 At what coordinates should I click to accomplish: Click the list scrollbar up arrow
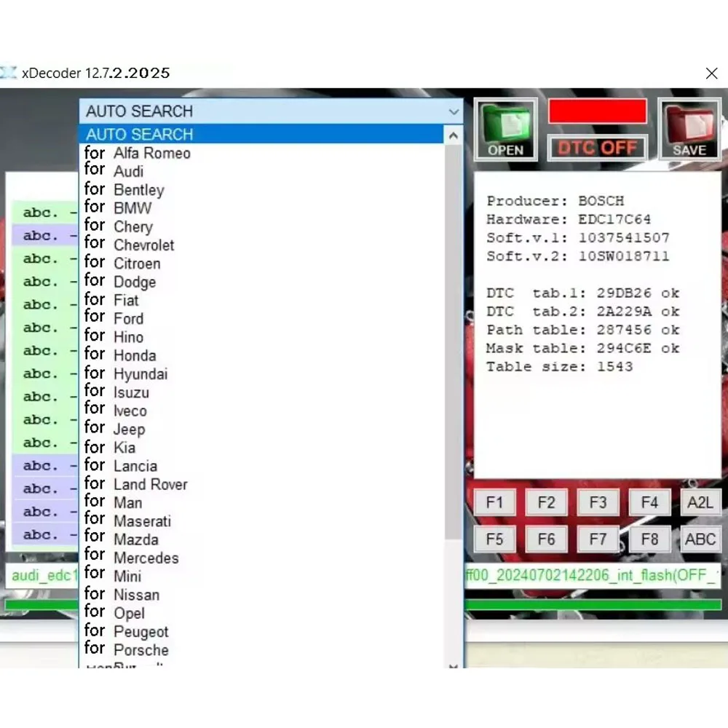click(x=454, y=135)
